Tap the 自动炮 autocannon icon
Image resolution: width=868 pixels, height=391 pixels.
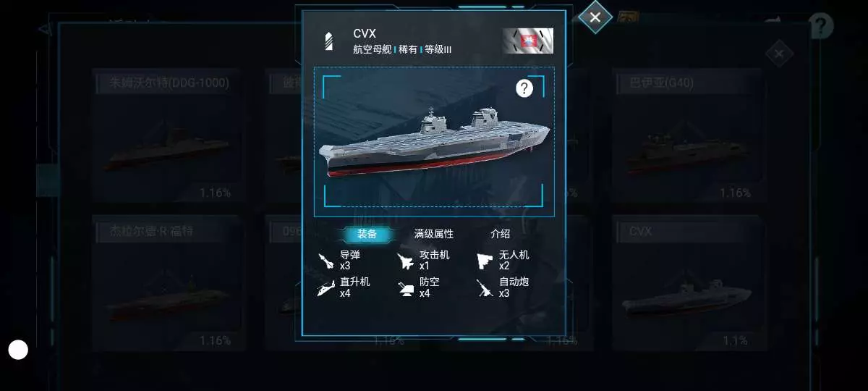[x=485, y=288]
